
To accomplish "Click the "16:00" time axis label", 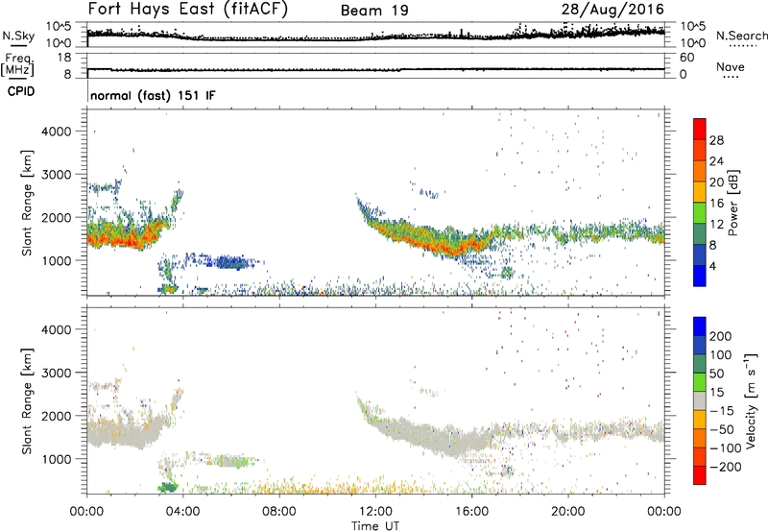I will point(471,512).
